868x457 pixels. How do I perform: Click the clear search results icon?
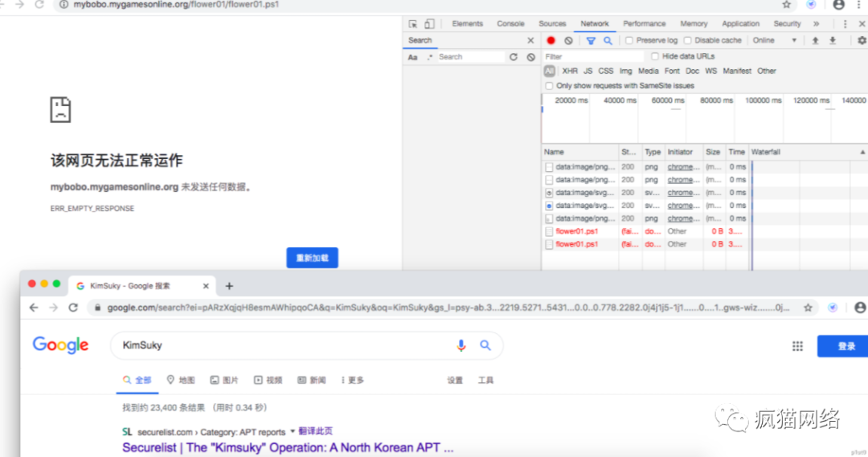pos(531,57)
